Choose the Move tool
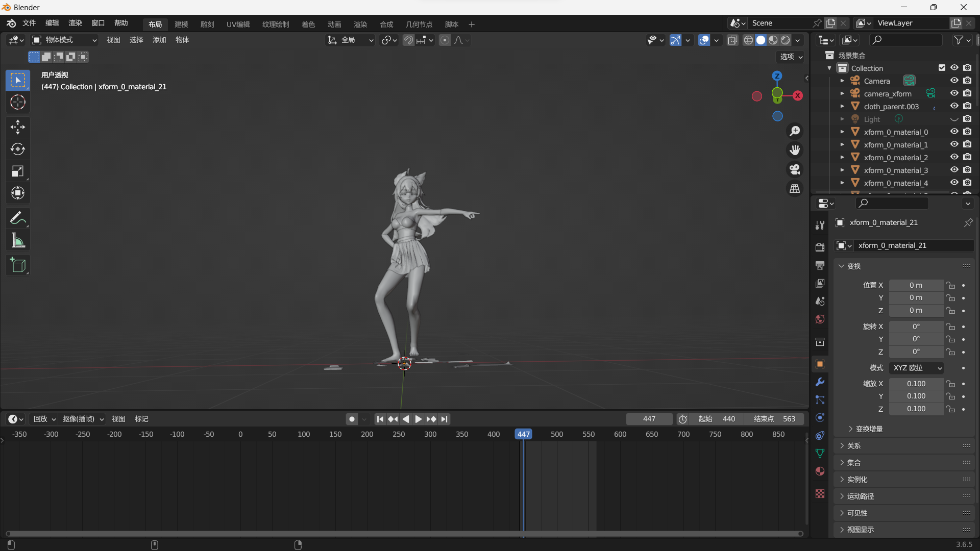 tap(18, 127)
